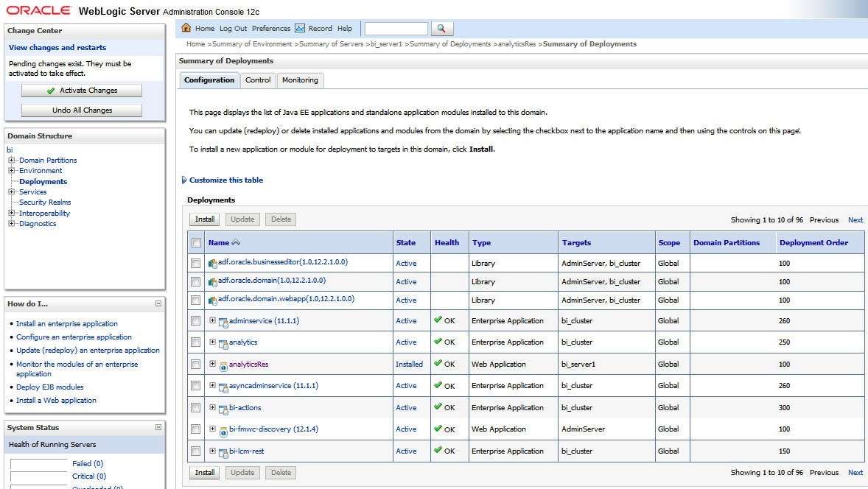Click the Record icon in toolbar
Viewport: 868px width, 489px height.
click(300, 29)
